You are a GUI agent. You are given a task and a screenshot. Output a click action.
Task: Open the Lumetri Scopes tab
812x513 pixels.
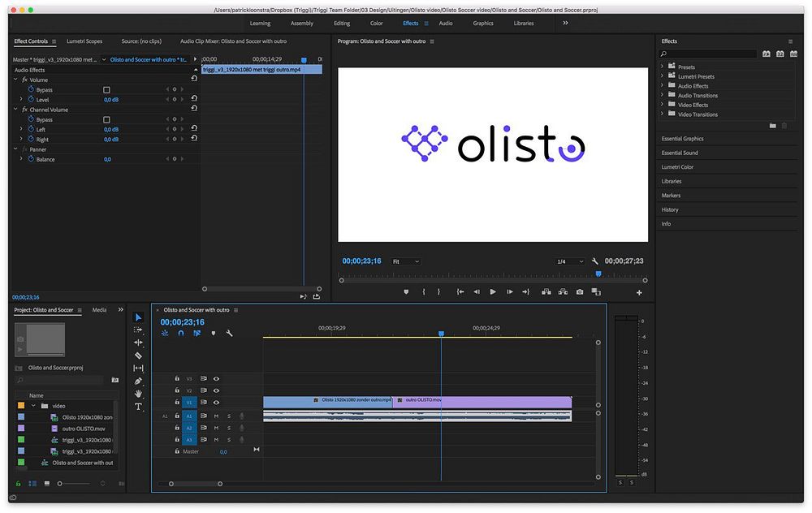[84, 41]
